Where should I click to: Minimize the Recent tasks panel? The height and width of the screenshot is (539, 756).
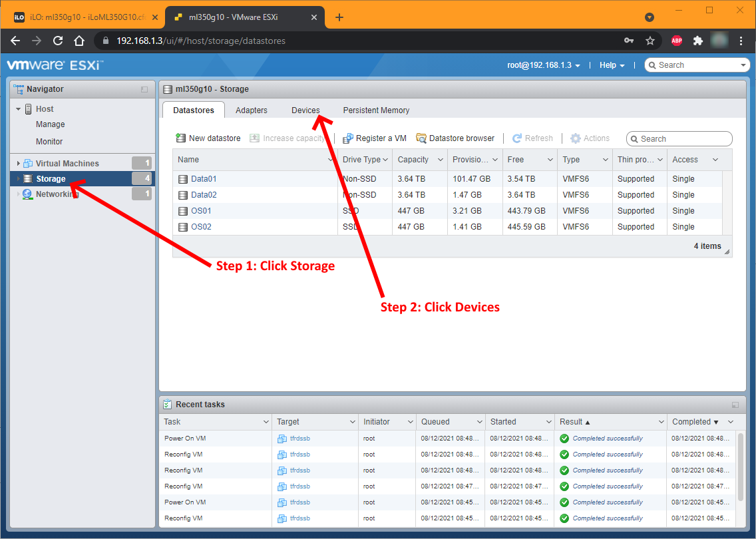tap(735, 405)
